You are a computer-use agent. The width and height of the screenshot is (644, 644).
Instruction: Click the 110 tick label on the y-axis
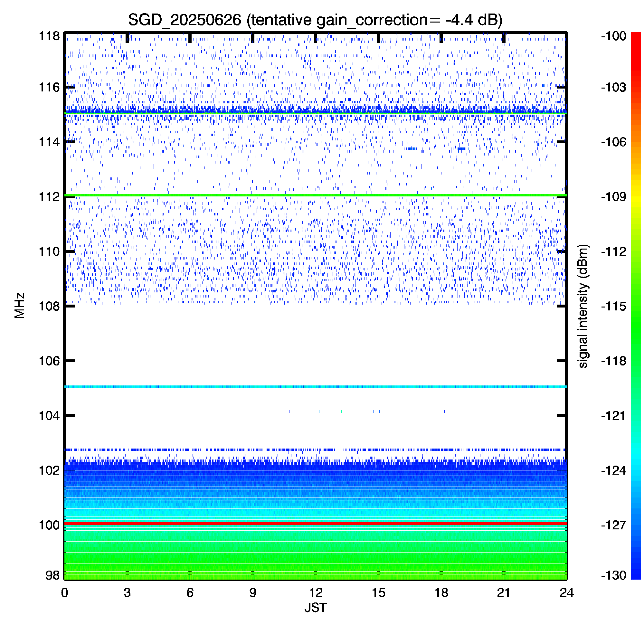(49, 251)
